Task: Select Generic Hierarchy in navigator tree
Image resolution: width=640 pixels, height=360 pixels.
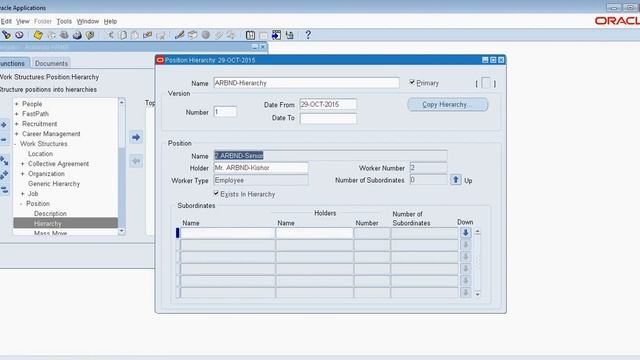Action: (54, 184)
